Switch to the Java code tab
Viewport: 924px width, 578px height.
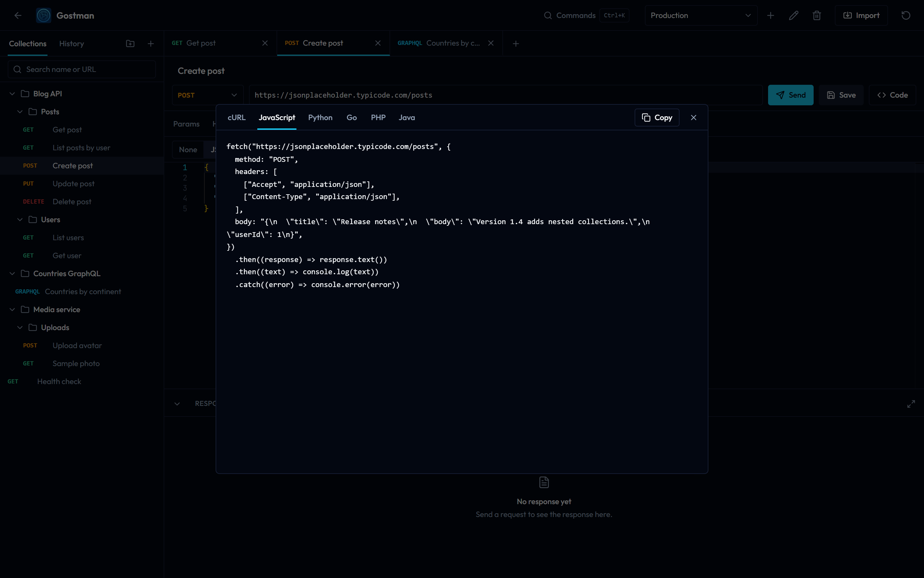coord(406,117)
